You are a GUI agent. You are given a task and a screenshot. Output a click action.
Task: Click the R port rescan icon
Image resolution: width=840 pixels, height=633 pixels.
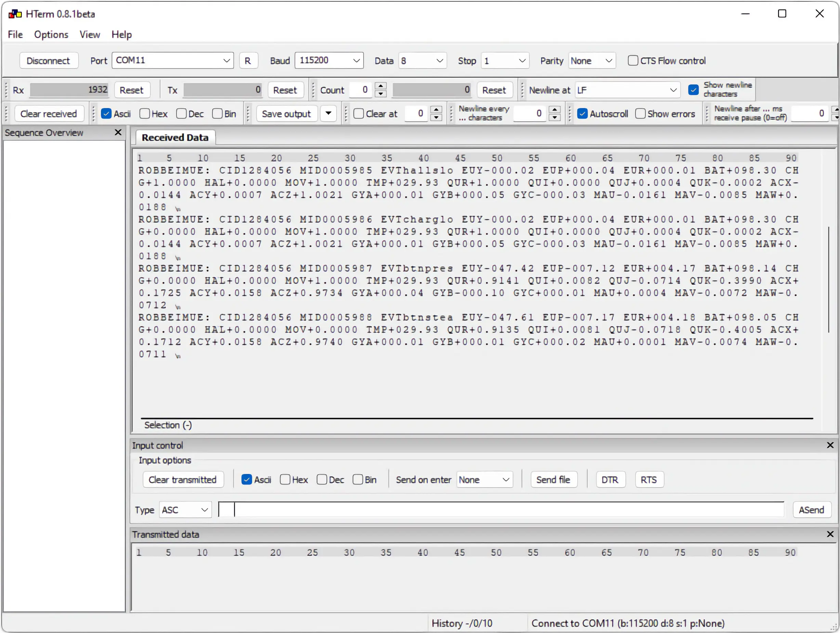click(249, 61)
